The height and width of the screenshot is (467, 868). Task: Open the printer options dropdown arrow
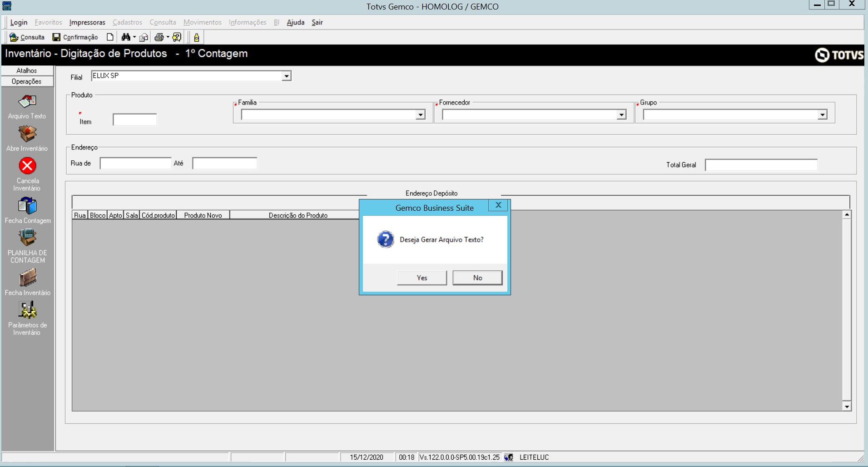click(168, 37)
